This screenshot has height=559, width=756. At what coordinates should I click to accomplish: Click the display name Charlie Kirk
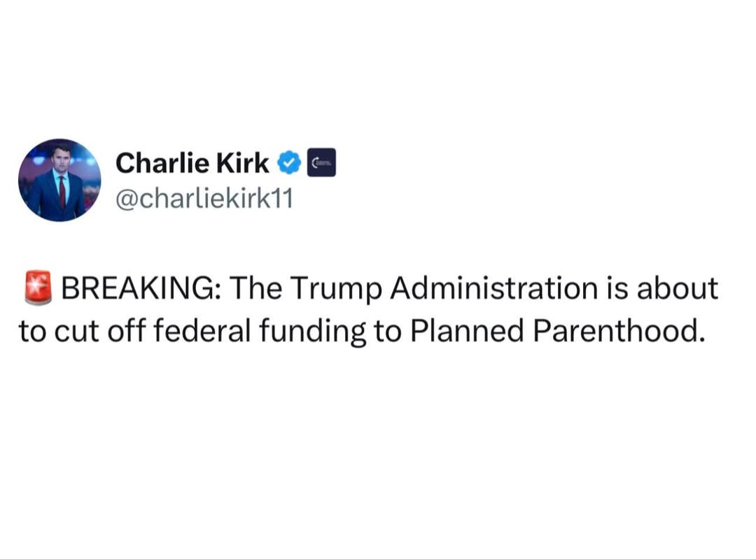(192, 163)
